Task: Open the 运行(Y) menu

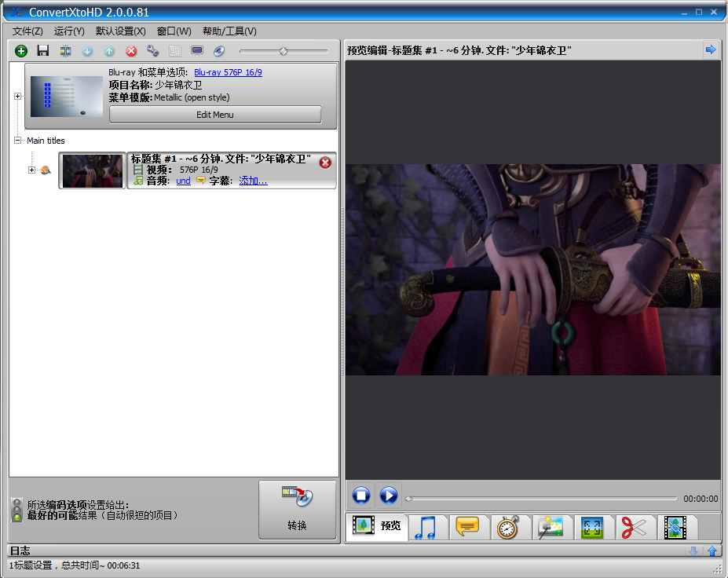Action: (x=69, y=31)
